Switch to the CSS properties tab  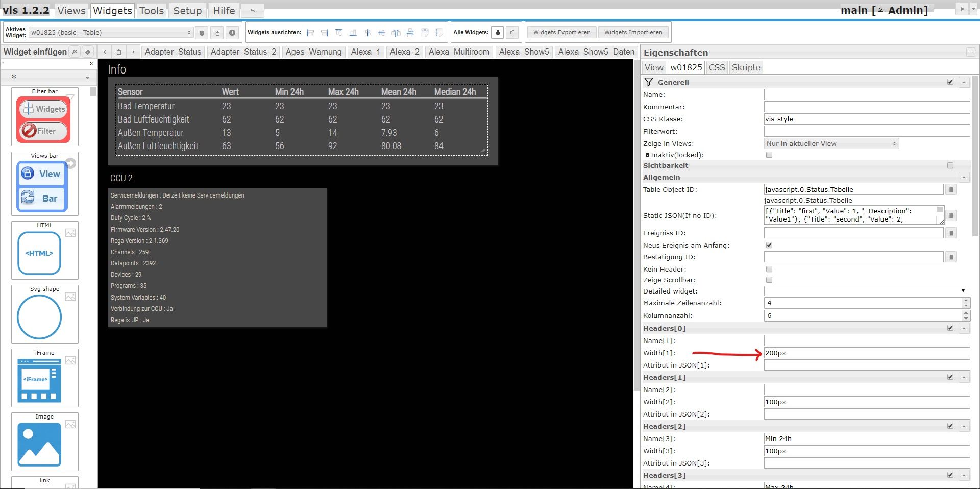[x=717, y=67]
